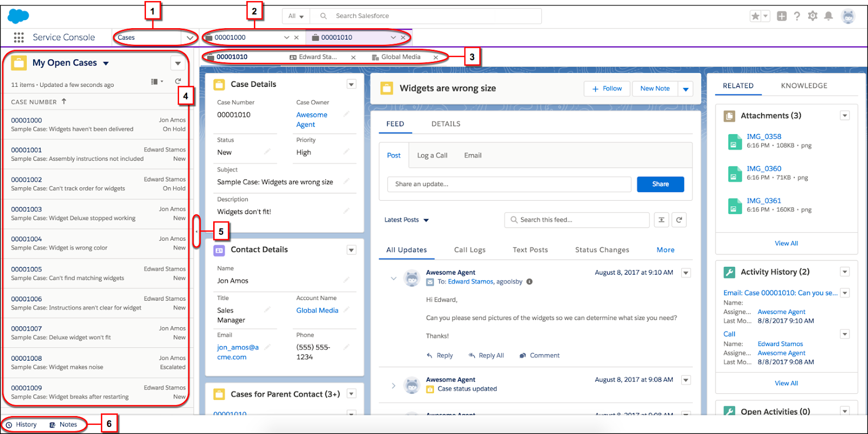
Task: Reply to Awesome Agent's email post
Action: coord(440,355)
